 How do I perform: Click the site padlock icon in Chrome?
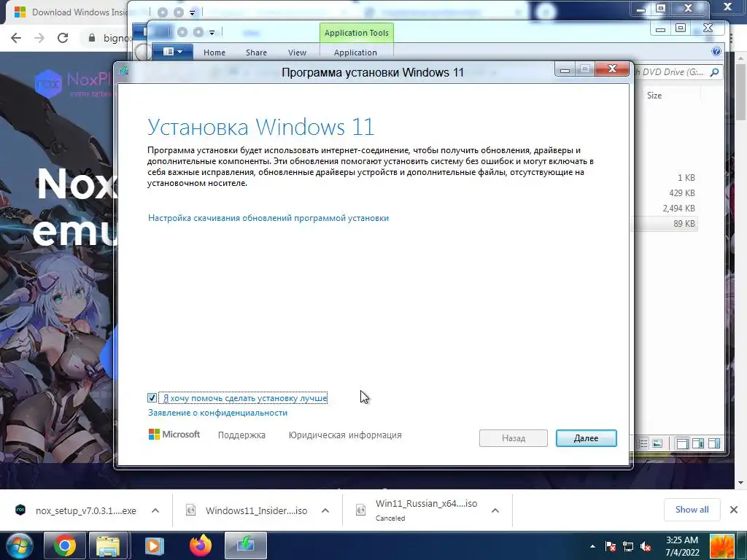[x=91, y=38]
